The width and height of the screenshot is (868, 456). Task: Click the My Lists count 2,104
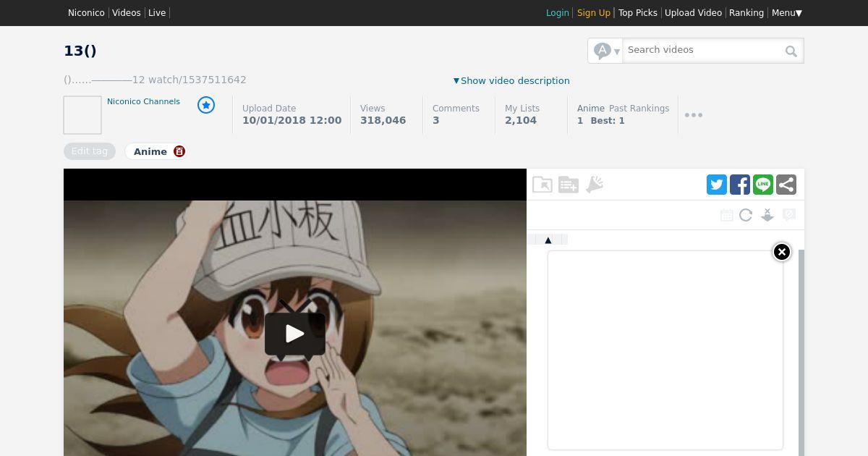click(x=521, y=121)
